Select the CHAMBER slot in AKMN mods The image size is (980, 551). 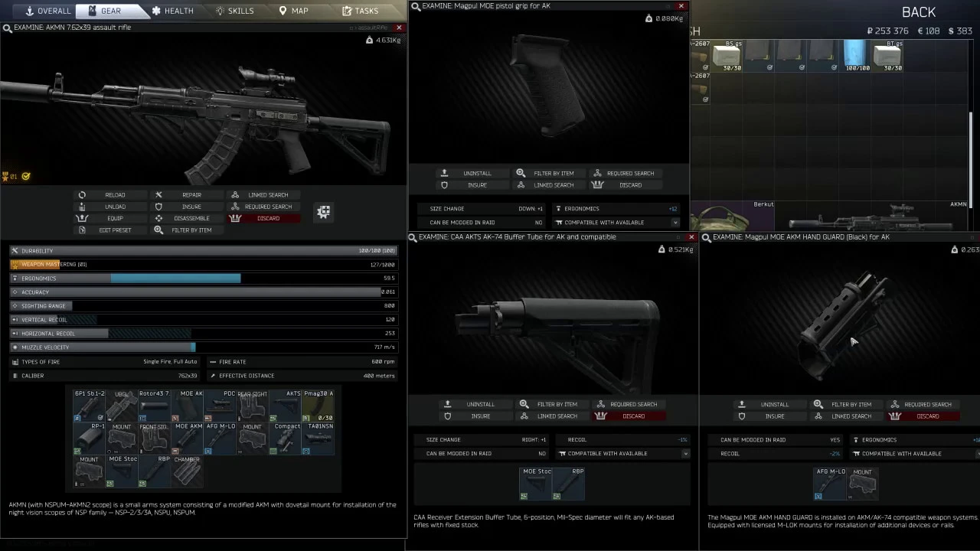pos(187,471)
